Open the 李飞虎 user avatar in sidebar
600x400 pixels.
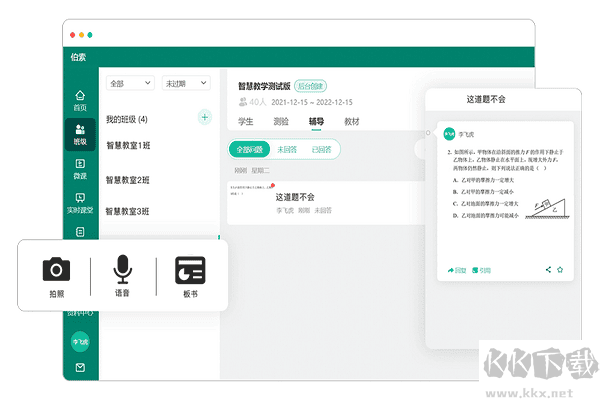pos(80,341)
